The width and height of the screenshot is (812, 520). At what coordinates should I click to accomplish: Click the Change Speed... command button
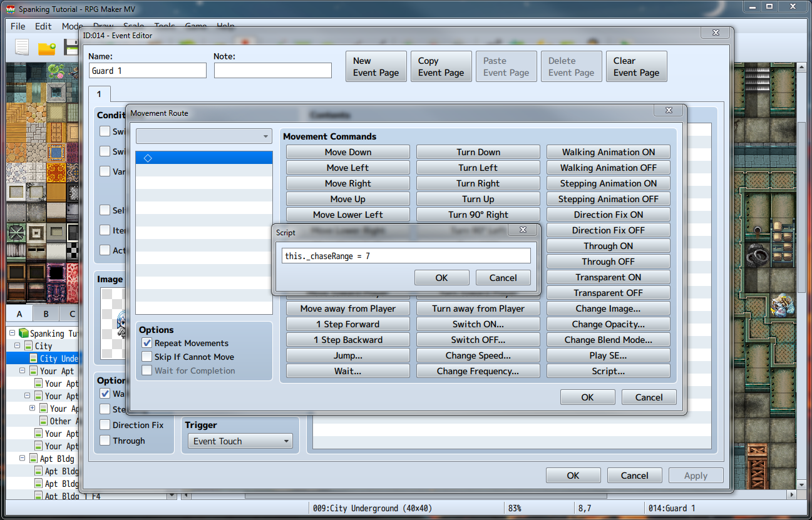tap(478, 355)
